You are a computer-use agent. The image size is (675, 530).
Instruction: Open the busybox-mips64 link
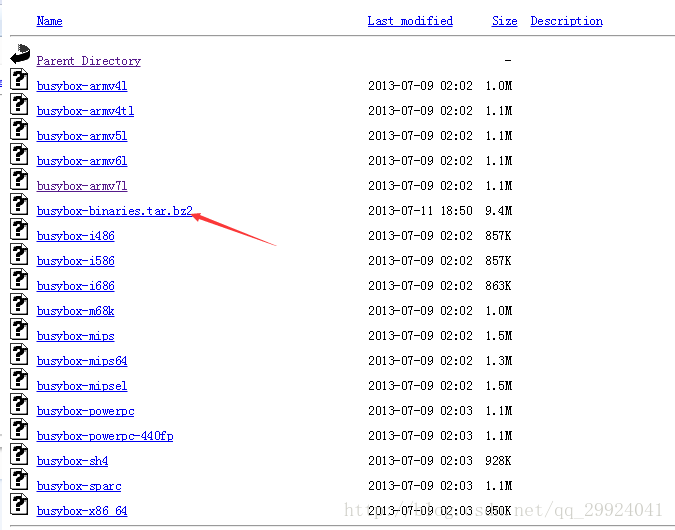click(x=82, y=361)
